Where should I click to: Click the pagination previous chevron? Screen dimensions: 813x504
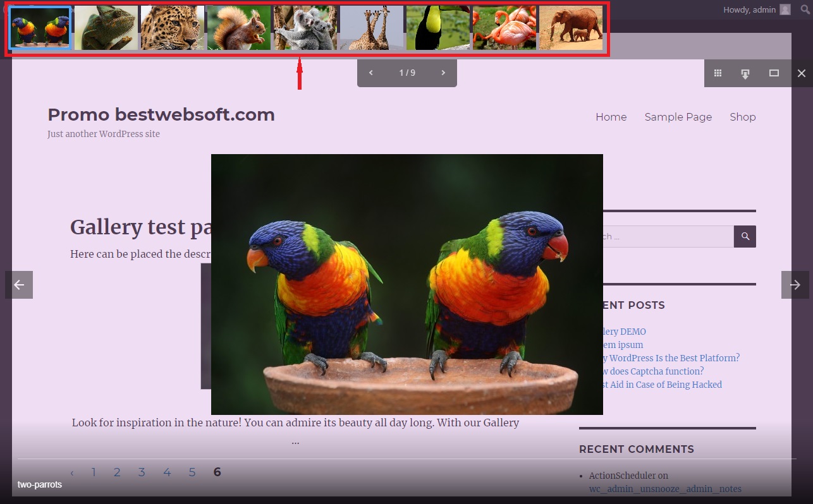tap(72, 473)
